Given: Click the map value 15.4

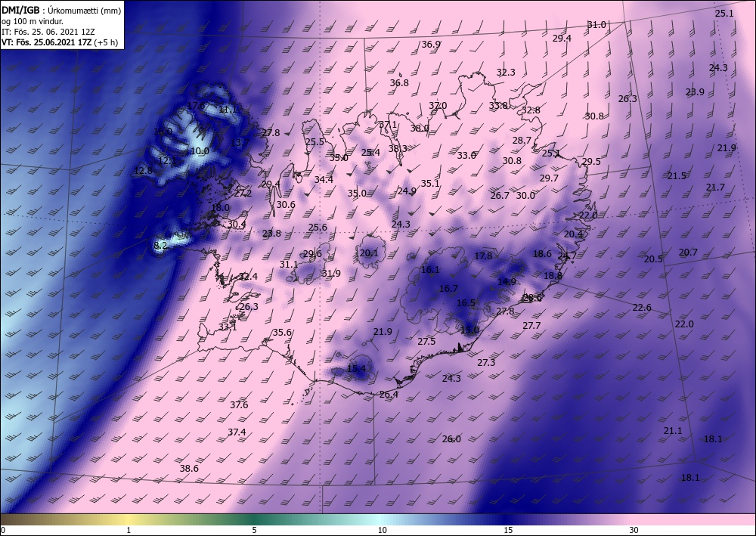Looking at the screenshot, I should click(x=356, y=369).
